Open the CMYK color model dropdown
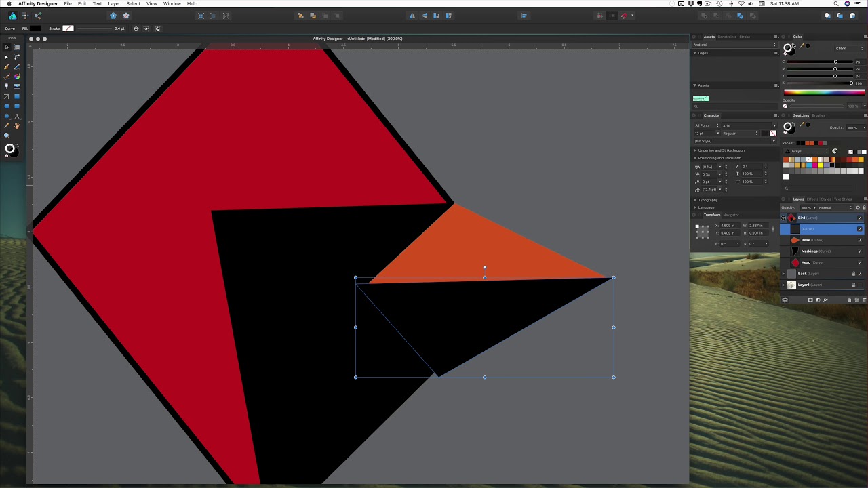Screen dimensions: 868x488 (848, 49)
